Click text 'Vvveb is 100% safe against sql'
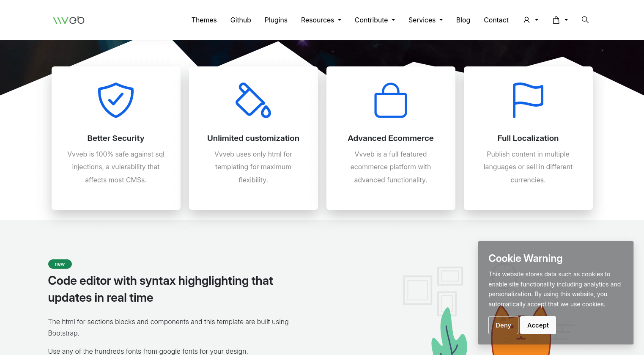Screen dimensions: 644x355 pos(116,154)
